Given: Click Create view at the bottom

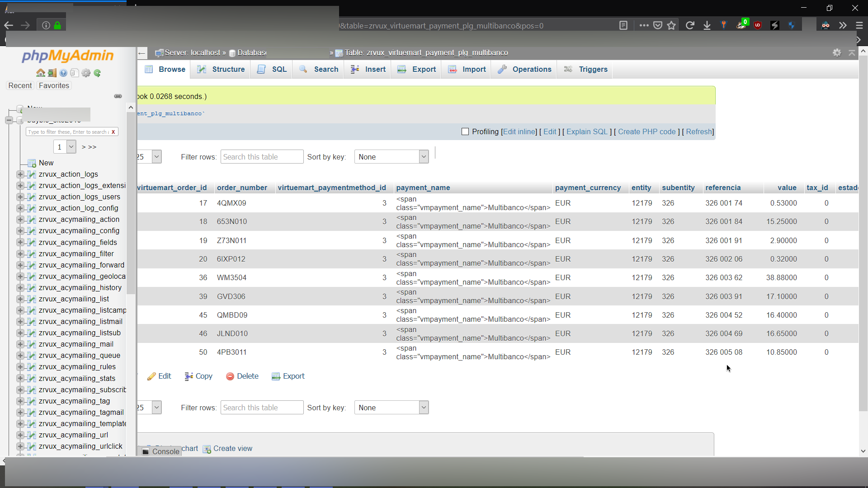Looking at the screenshot, I should pos(233,448).
